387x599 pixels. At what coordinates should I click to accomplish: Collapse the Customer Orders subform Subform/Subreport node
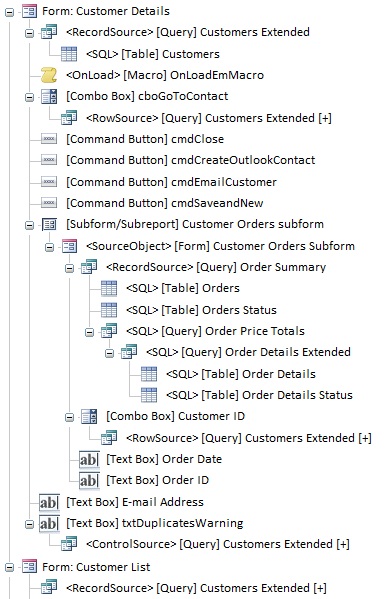point(29,225)
